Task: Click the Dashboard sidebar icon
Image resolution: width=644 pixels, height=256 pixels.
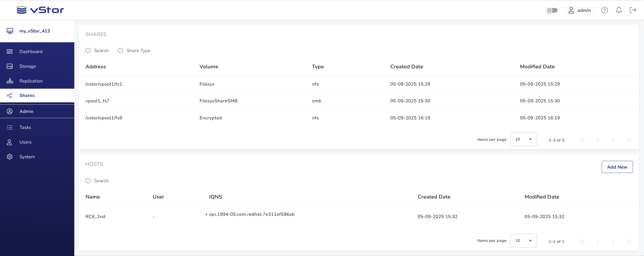Action: click(10, 52)
